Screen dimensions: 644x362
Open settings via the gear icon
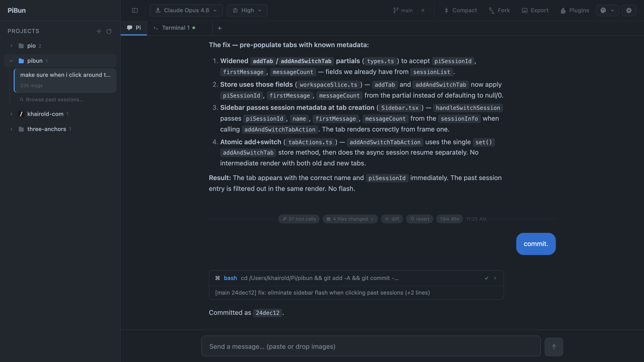(x=629, y=10)
